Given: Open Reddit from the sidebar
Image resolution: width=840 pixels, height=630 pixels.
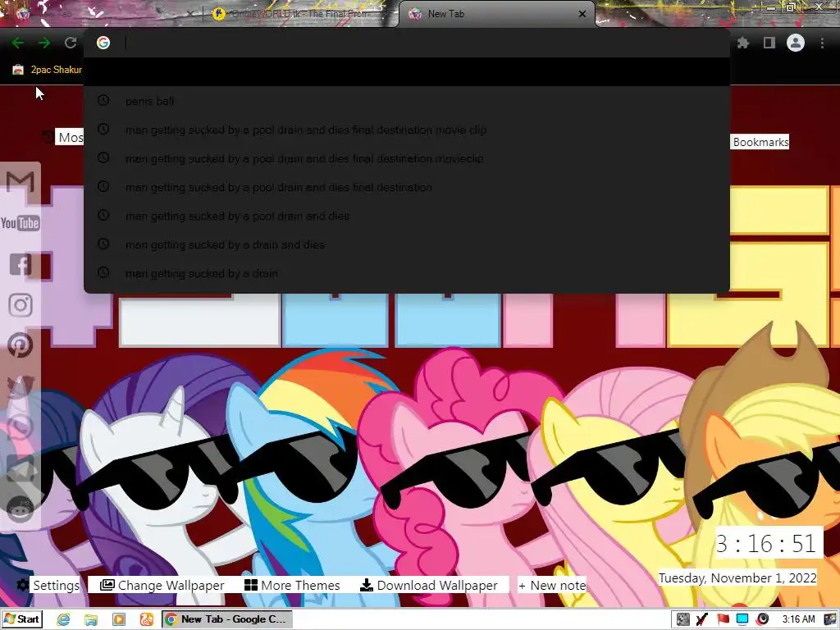Looking at the screenshot, I should (21, 509).
